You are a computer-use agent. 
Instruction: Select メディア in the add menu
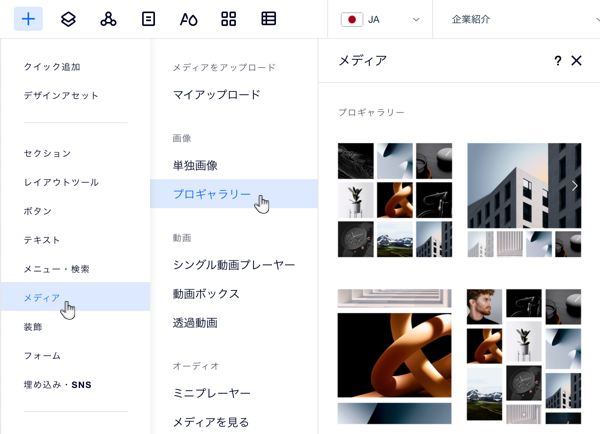pyautogui.click(x=42, y=297)
